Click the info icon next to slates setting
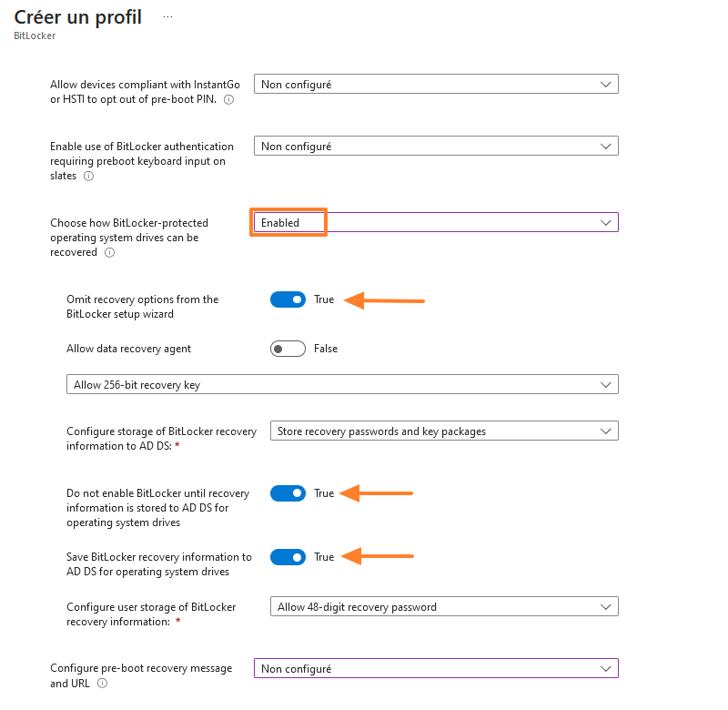This screenshot has width=728, height=710. tap(88, 177)
